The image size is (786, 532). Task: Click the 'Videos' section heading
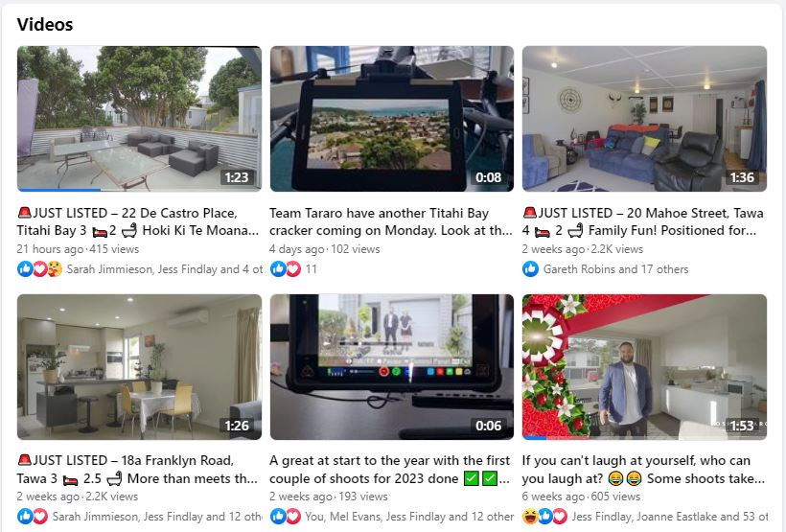(x=45, y=25)
